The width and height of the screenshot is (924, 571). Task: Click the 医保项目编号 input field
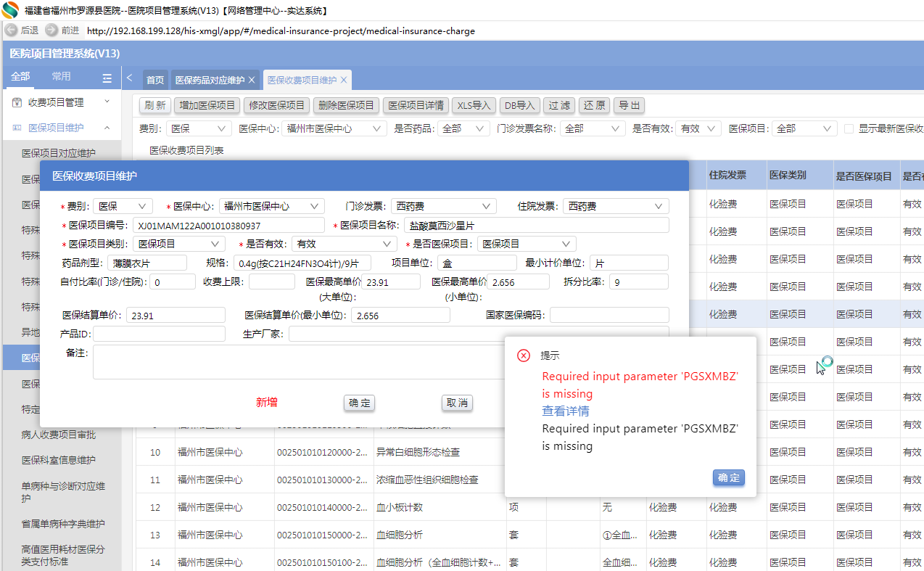[228, 225]
